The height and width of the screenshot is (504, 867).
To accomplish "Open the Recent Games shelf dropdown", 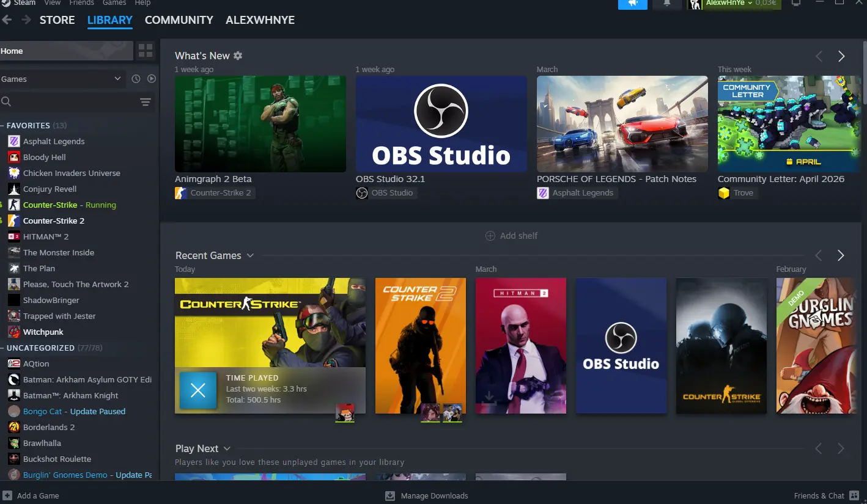I will click(x=250, y=255).
